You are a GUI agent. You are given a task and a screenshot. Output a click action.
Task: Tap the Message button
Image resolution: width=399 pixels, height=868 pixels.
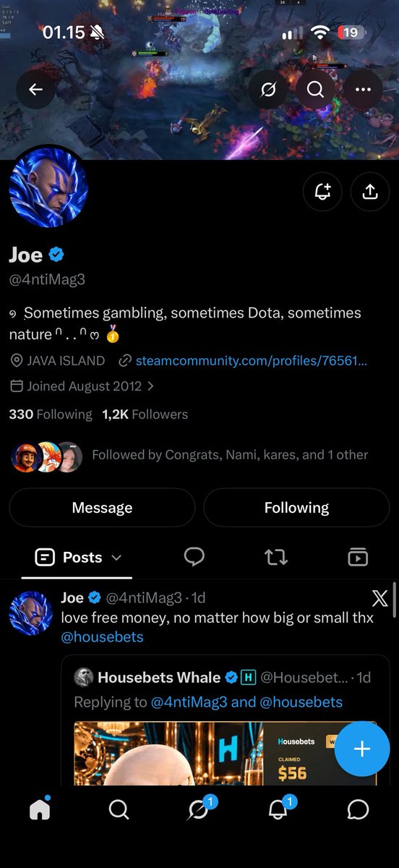click(102, 508)
